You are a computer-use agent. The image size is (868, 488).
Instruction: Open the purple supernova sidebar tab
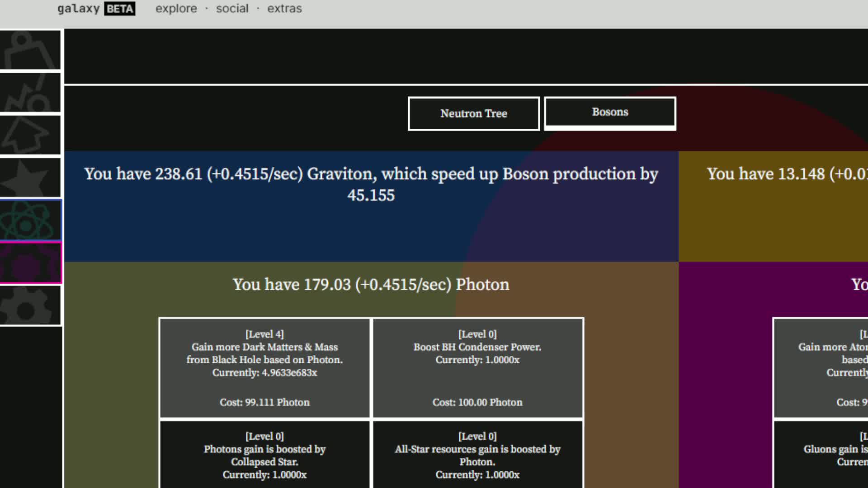(30, 263)
